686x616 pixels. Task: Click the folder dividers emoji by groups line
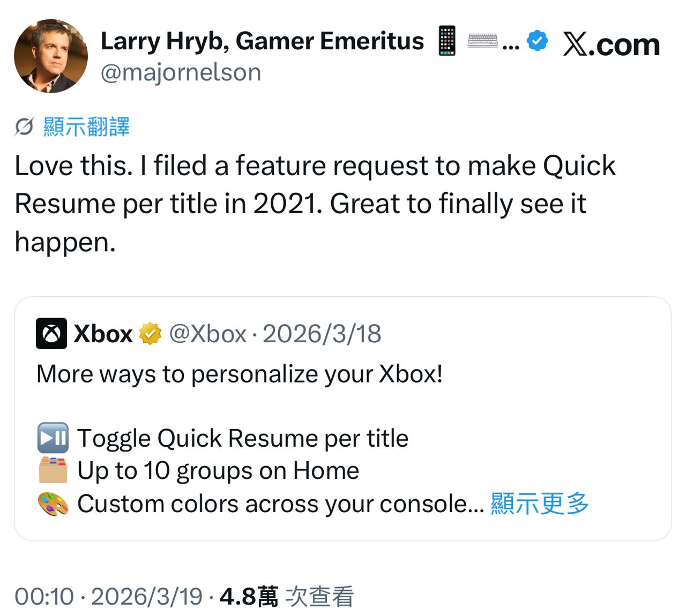(53, 470)
